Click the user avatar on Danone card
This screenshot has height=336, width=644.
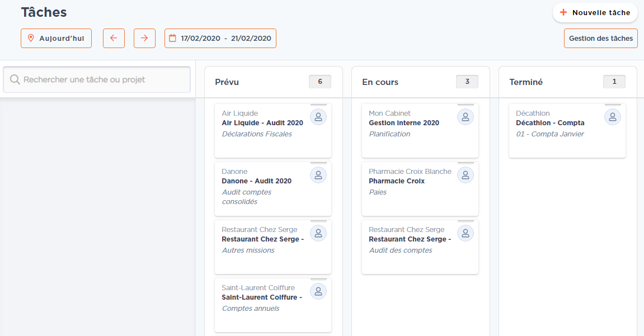(318, 175)
